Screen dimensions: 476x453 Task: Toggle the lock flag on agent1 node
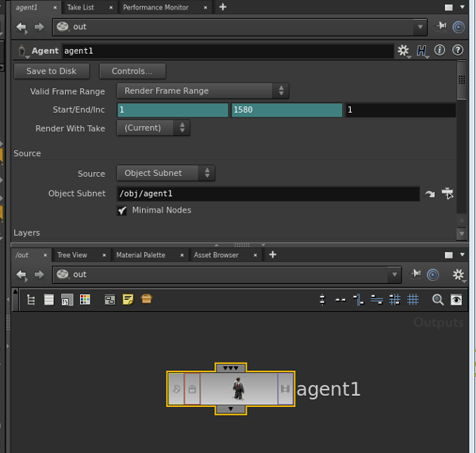pos(192,389)
